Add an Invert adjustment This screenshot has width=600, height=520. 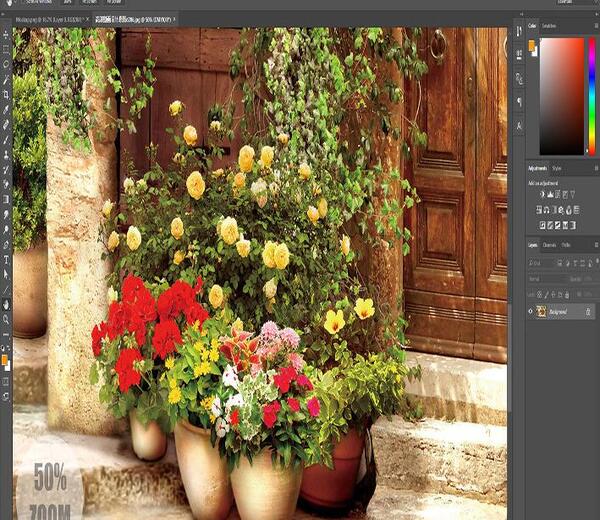tap(543, 225)
